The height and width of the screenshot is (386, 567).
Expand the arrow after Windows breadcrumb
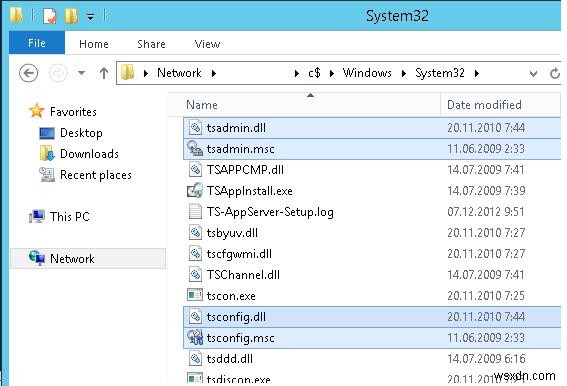404,73
